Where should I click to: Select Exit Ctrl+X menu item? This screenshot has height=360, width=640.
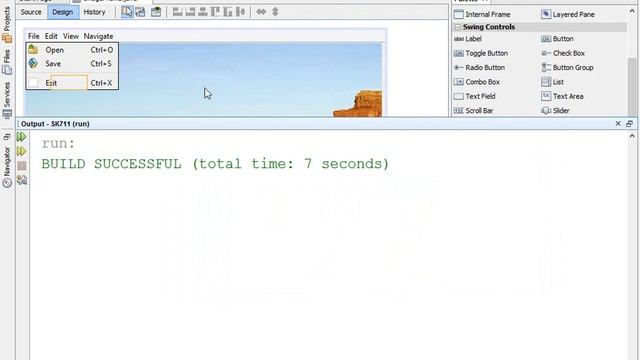(72, 83)
